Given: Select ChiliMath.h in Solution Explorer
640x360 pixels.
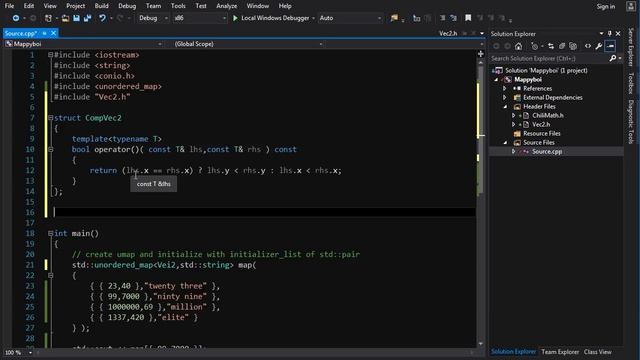Looking at the screenshot, I should 548,116.
